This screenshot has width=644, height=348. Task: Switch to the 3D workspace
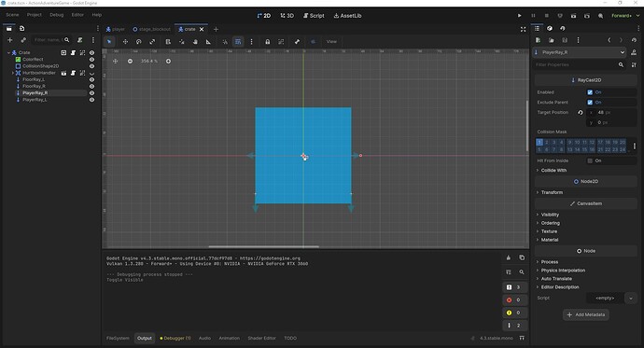[287, 16]
